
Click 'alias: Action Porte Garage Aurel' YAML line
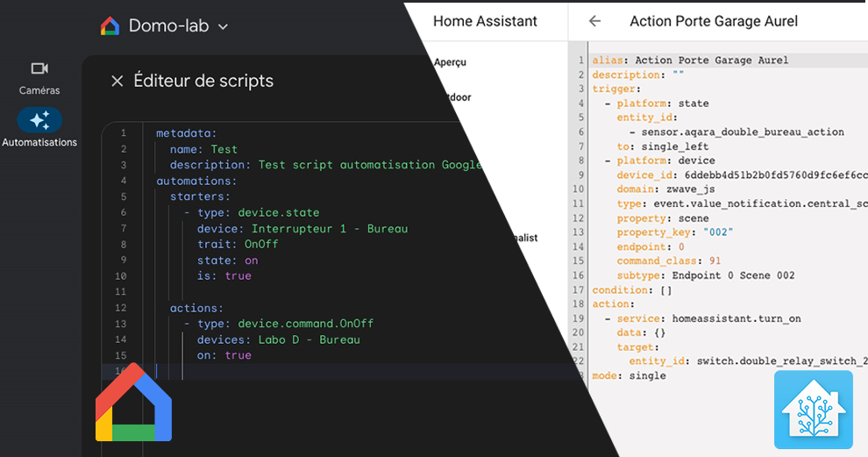pyautogui.click(x=690, y=60)
